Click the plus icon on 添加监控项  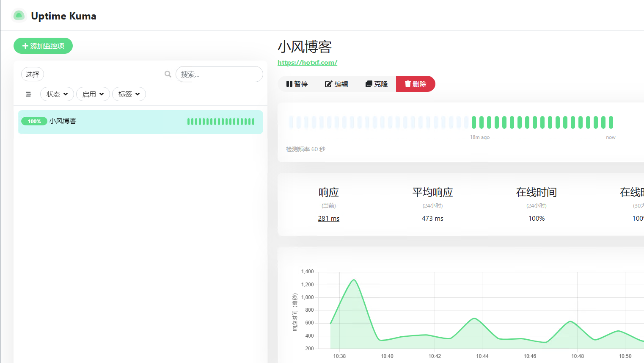pos(25,46)
